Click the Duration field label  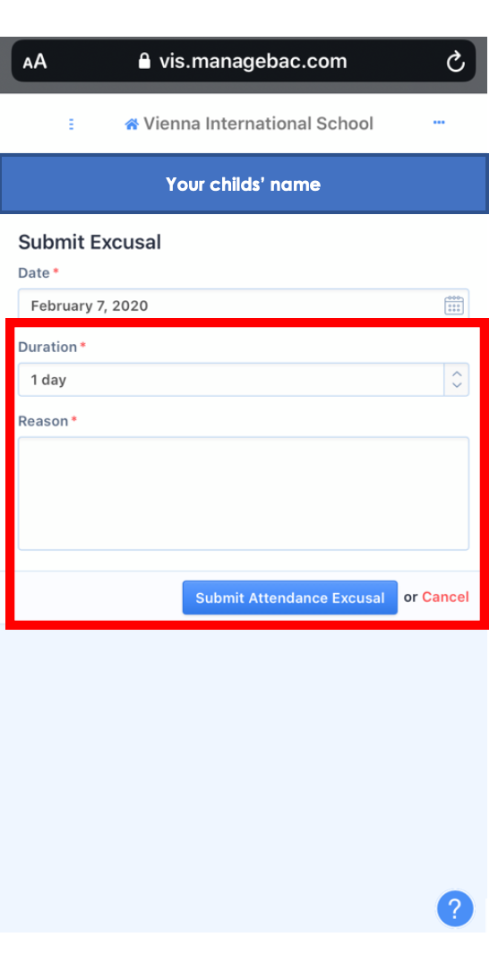tap(47, 347)
